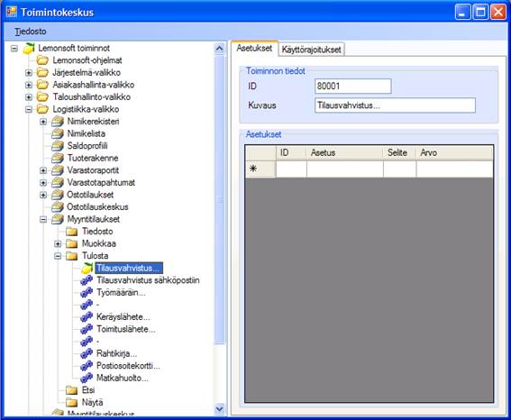Click the Arvo column header

(x=454, y=152)
